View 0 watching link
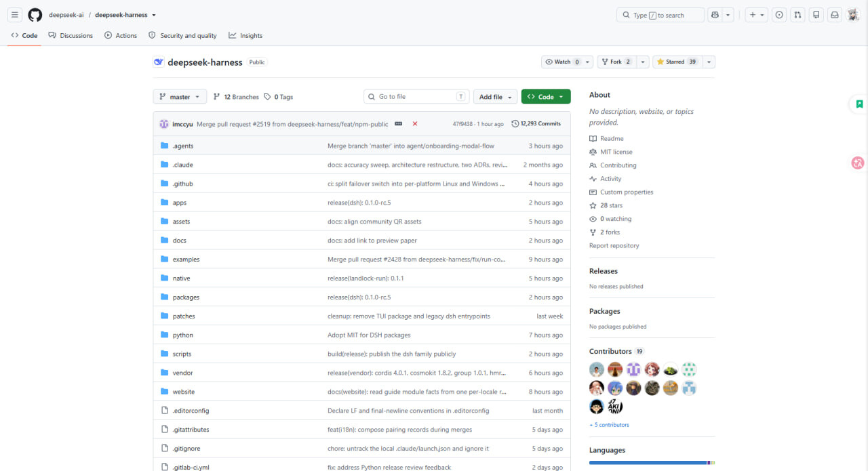This screenshot has height=471, width=868. tap(616, 219)
